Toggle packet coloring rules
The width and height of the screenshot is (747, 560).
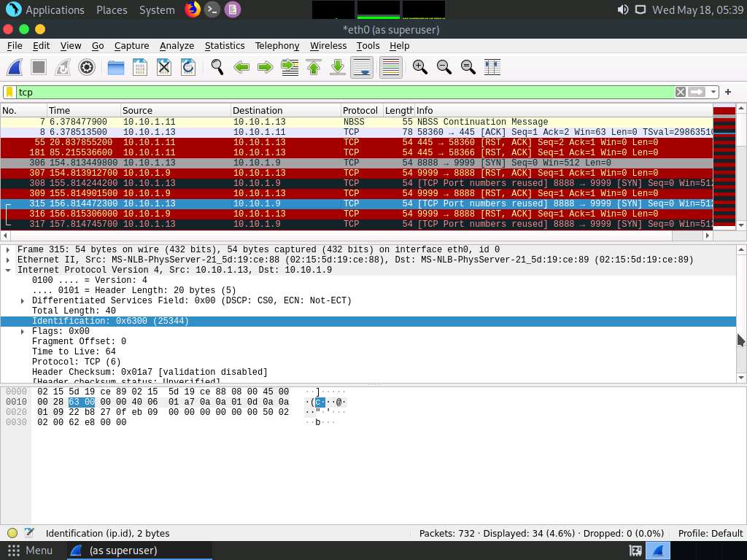[x=390, y=67]
